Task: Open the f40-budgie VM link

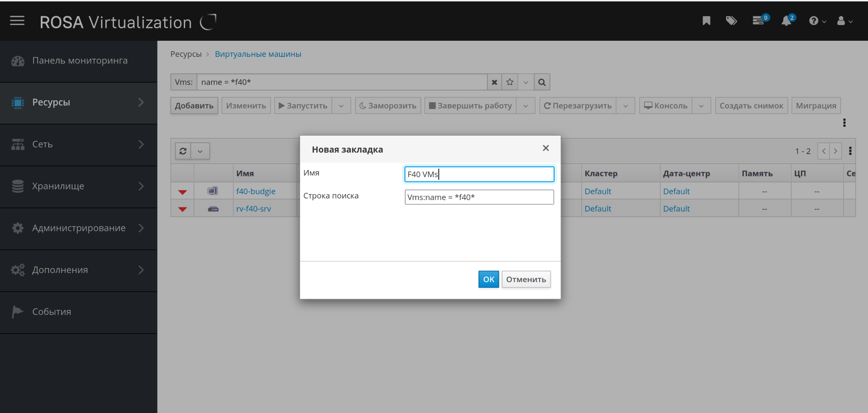Action: pyautogui.click(x=256, y=191)
